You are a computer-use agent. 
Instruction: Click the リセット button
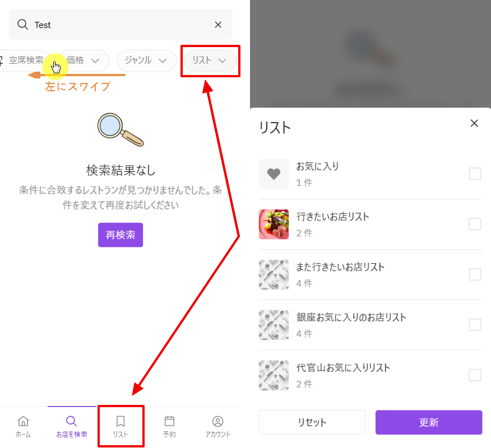tap(312, 422)
